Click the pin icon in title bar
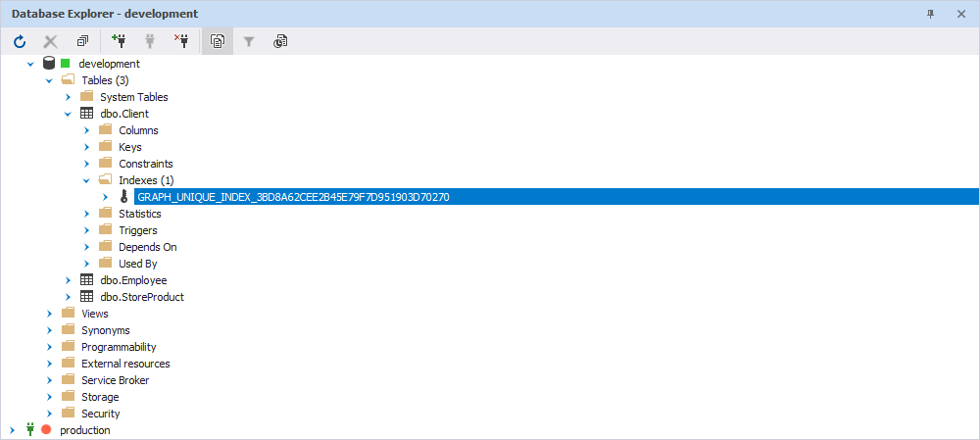Image resolution: width=980 pixels, height=440 pixels. click(x=931, y=14)
